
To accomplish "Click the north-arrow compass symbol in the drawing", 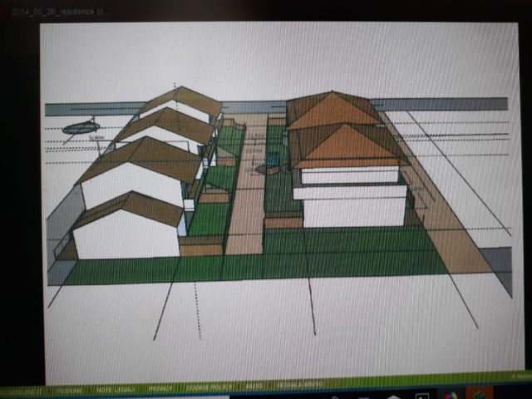I will click(x=81, y=127).
